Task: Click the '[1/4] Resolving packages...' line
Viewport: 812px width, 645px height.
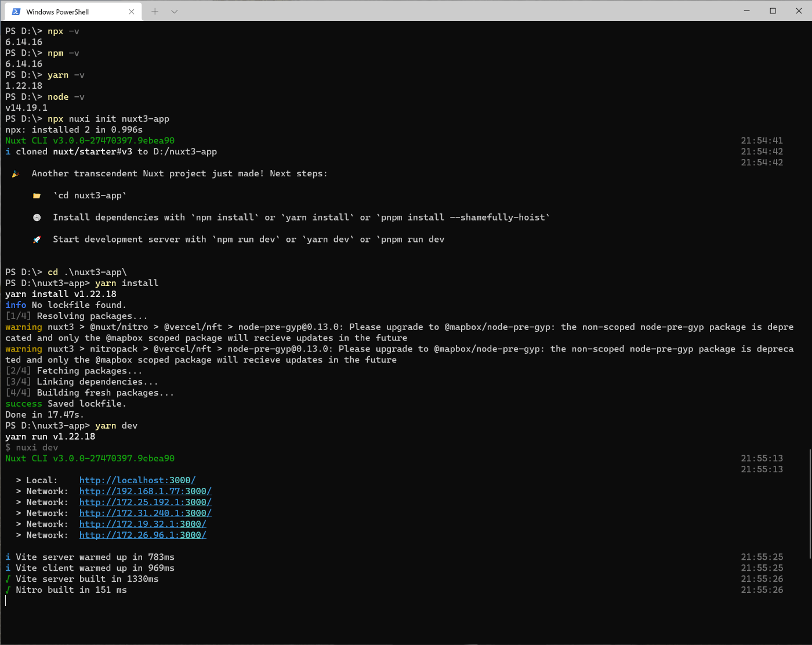Action: [x=77, y=316]
